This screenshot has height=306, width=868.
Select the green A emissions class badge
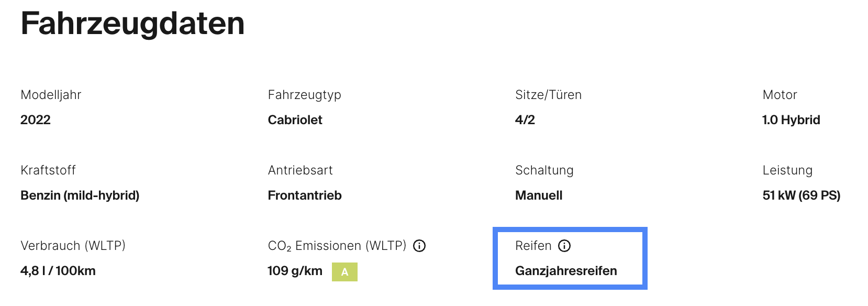click(x=344, y=272)
